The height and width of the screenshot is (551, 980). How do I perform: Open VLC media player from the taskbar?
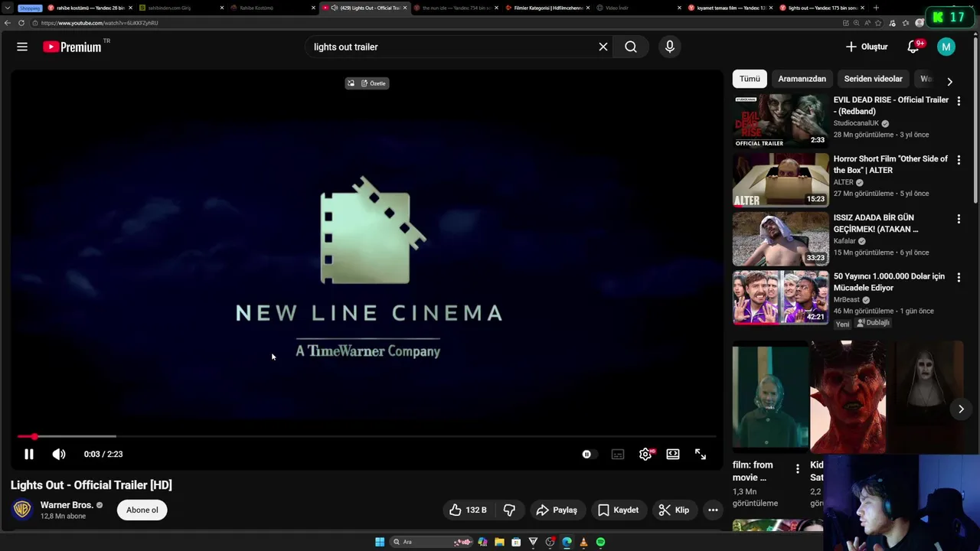pyautogui.click(x=583, y=542)
